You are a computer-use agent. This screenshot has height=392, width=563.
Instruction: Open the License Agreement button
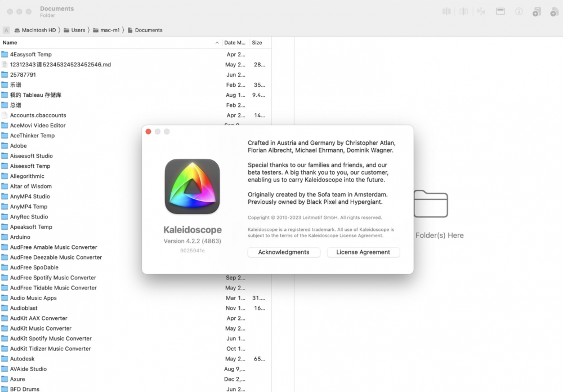pyautogui.click(x=363, y=252)
